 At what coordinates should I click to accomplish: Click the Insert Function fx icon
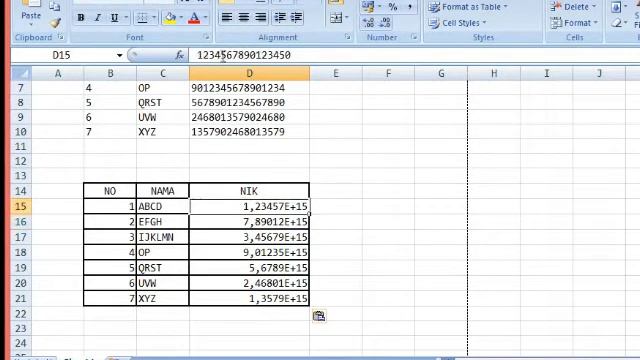click(179, 55)
